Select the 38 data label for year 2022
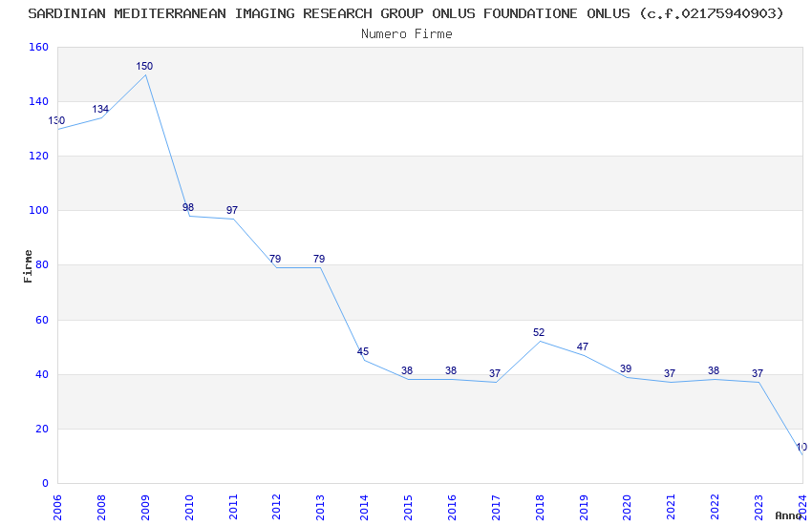The image size is (812, 525). click(x=714, y=370)
